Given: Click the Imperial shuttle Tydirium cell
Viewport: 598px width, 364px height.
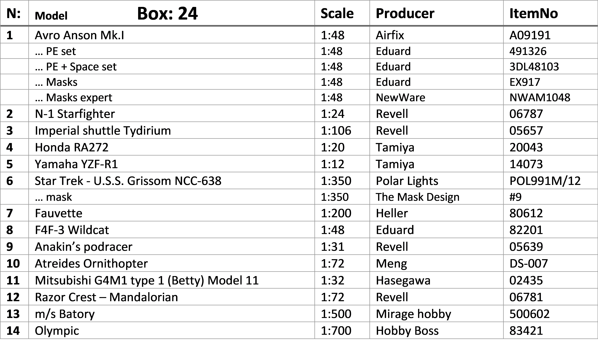Looking at the screenshot, I should pos(172,130).
